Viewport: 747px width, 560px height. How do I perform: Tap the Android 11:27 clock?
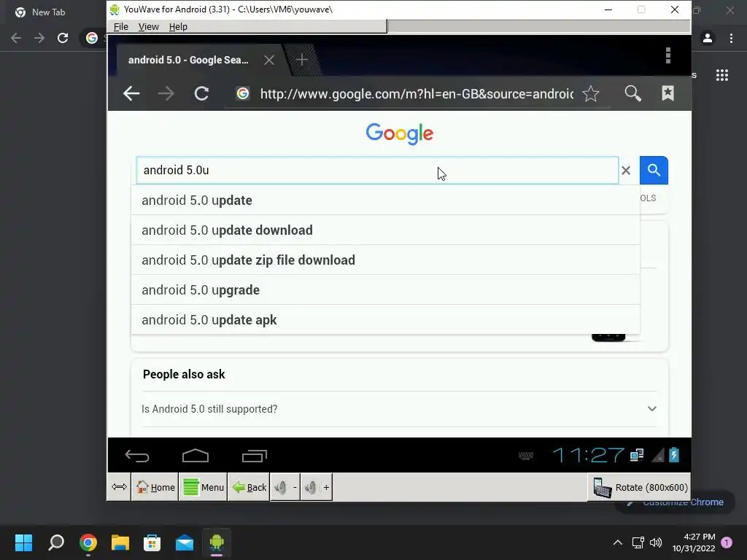(589, 455)
